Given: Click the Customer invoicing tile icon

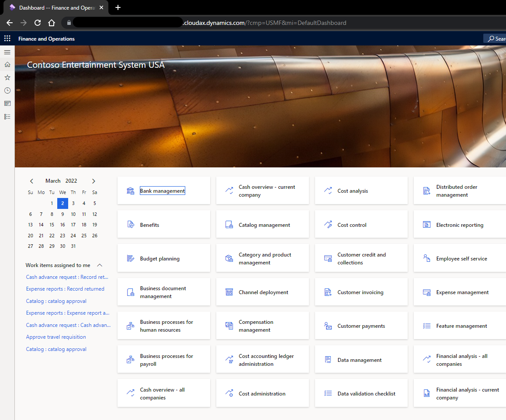Looking at the screenshot, I should pyautogui.click(x=328, y=292).
